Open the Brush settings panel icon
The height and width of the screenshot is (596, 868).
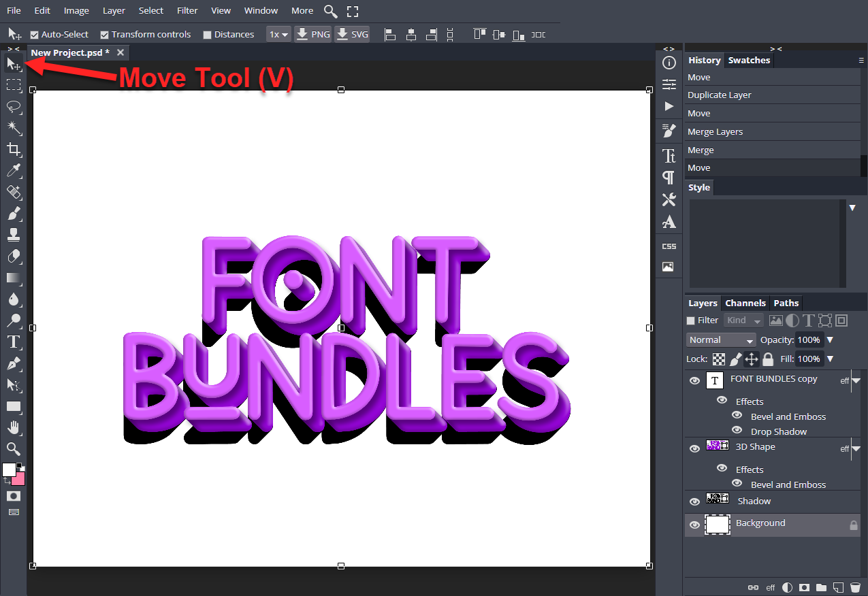(669, 131)
